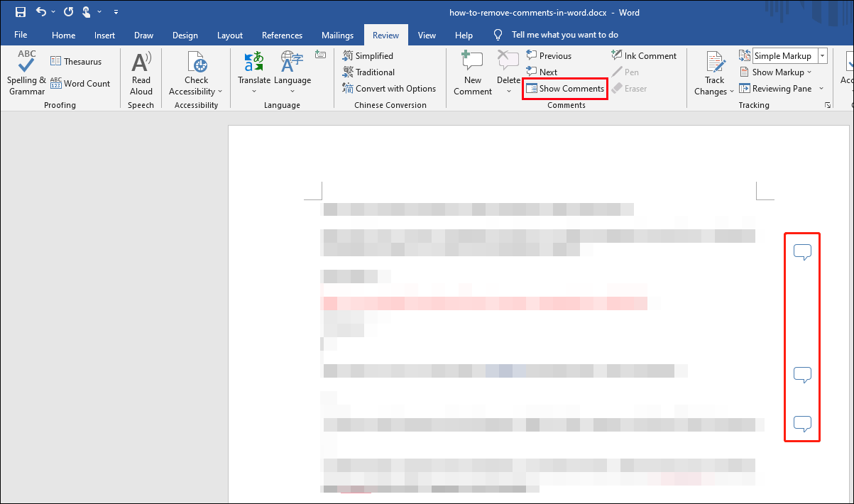Expand the Simple Markup dropdown

tap(822, 56)
